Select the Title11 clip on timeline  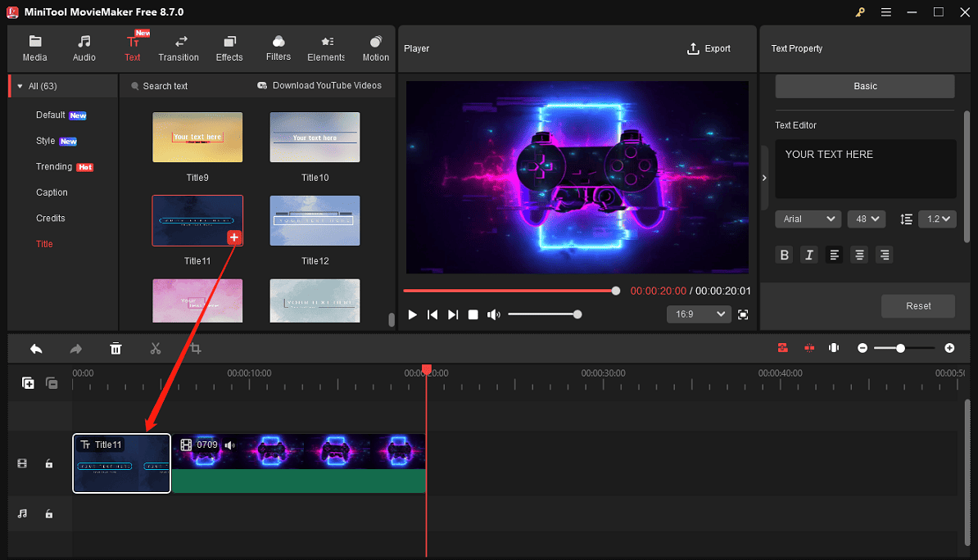tap(121, 463)
